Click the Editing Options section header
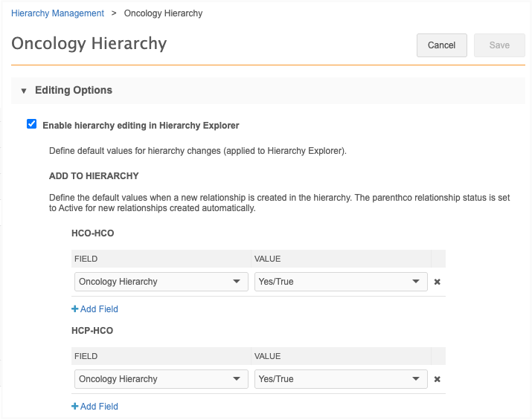Viewport: 532px width, 420px height. (x=74, y=91)
